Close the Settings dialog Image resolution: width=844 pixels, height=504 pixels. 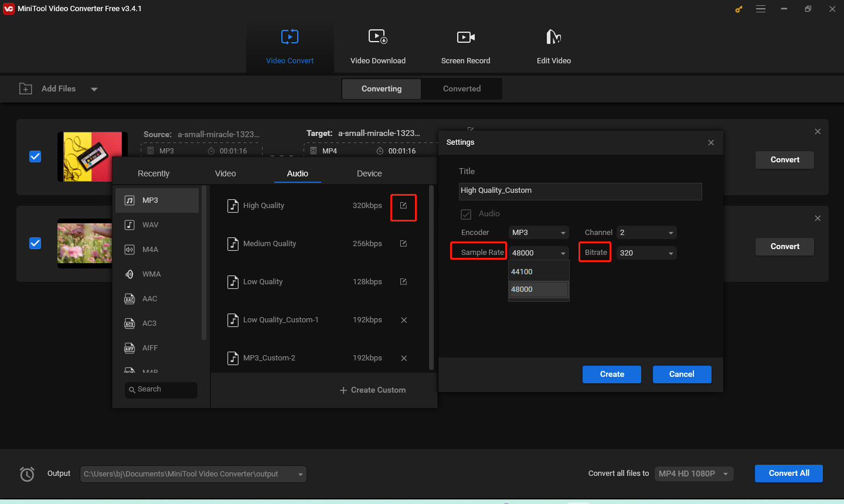pyautogui.click(x=711, y=142)
